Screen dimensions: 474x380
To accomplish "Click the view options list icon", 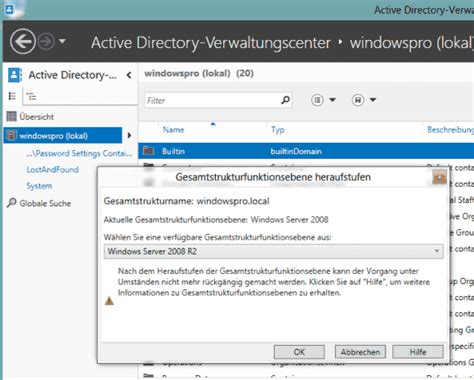I will pyautogui.click(x=317, y=100).
